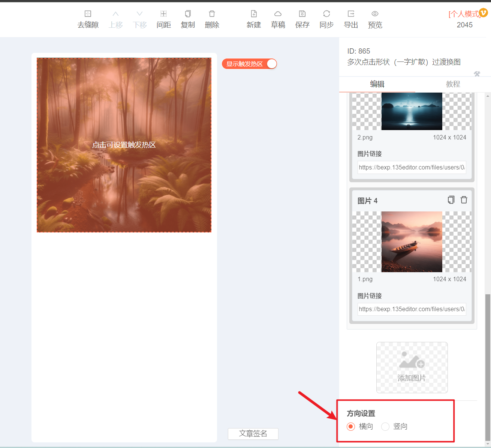Click the 图片 4 card title
Image resolution: width=491 pixels, height=448 pixels.
tap(367, 201)
